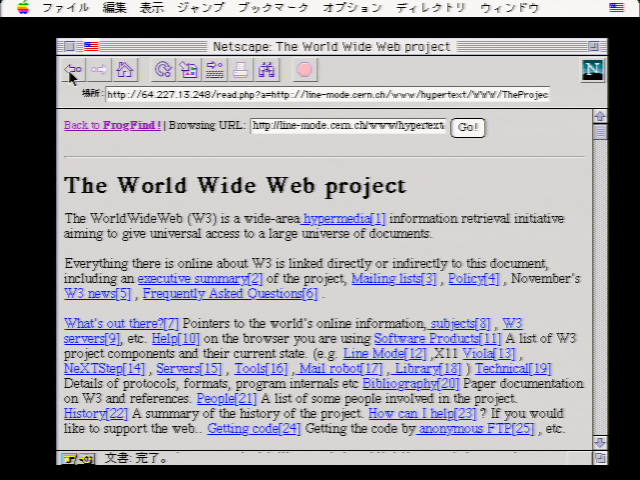The width and height of the screenshot is (640, 480).
Task: Open the Home page button
Action: click(125, 70)
